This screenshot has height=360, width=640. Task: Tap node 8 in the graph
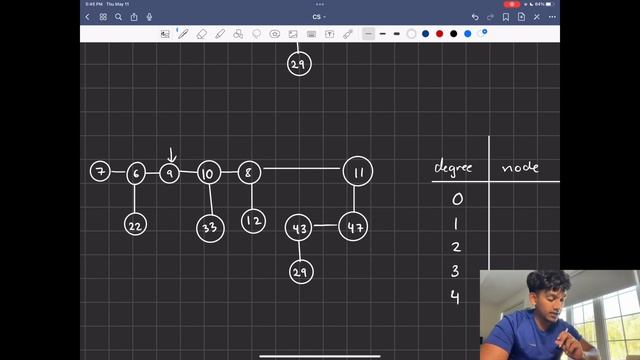(x=249, y=173)
